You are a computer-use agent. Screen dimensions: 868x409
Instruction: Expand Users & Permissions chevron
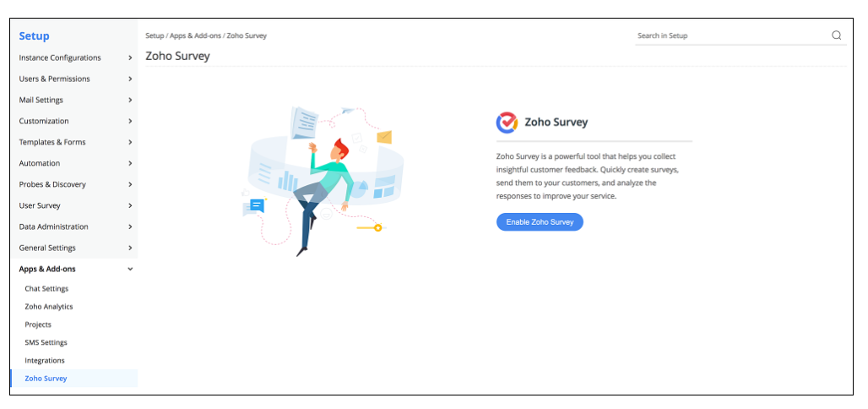(x=130, y=79)
